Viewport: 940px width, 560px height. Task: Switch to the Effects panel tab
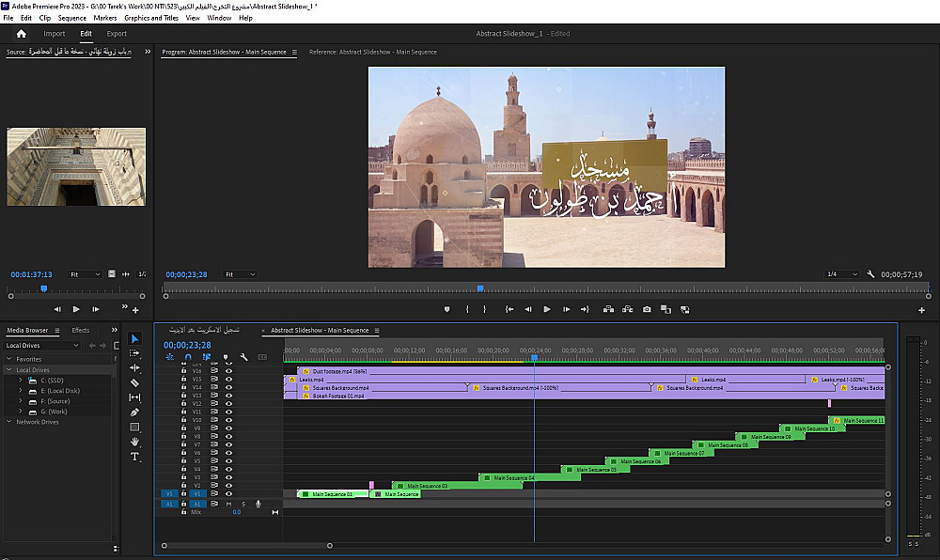coord(81,330)
